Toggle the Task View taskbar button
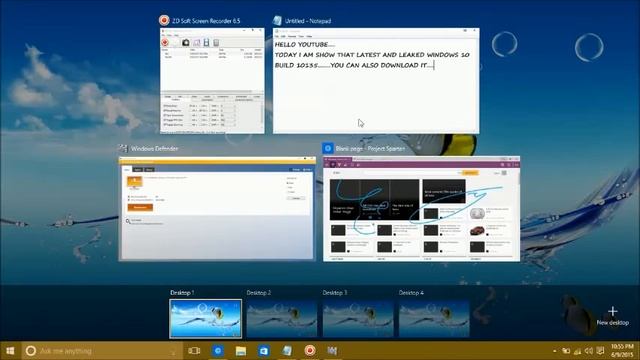The image size is (640, 360). click(194, 351)
